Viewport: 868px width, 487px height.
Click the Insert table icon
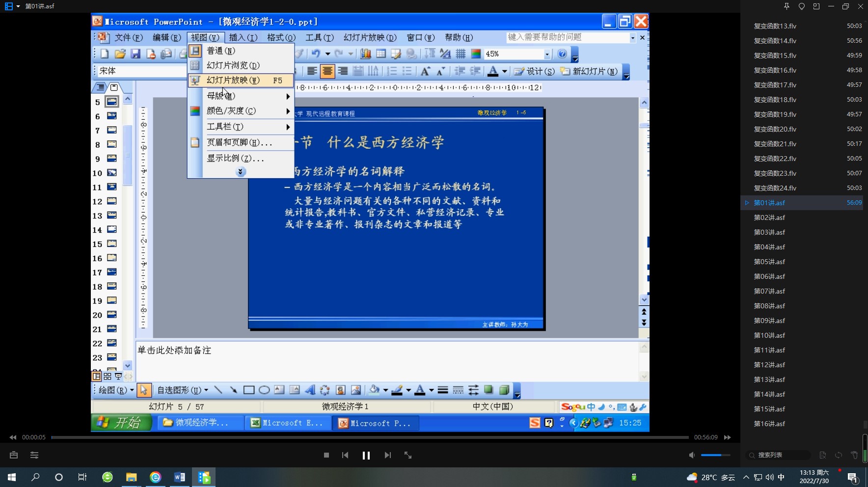(381, 54)
